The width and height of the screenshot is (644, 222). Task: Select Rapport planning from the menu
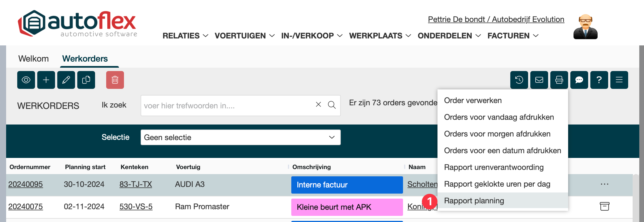click(474, 201)
